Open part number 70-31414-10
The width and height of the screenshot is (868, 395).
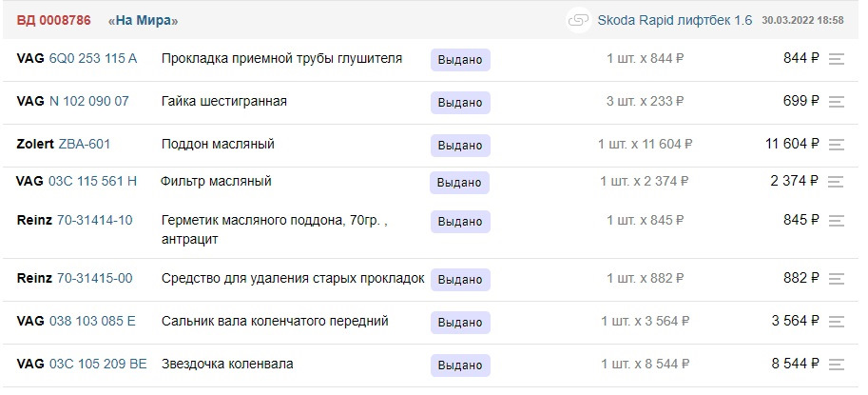point(95,220)
